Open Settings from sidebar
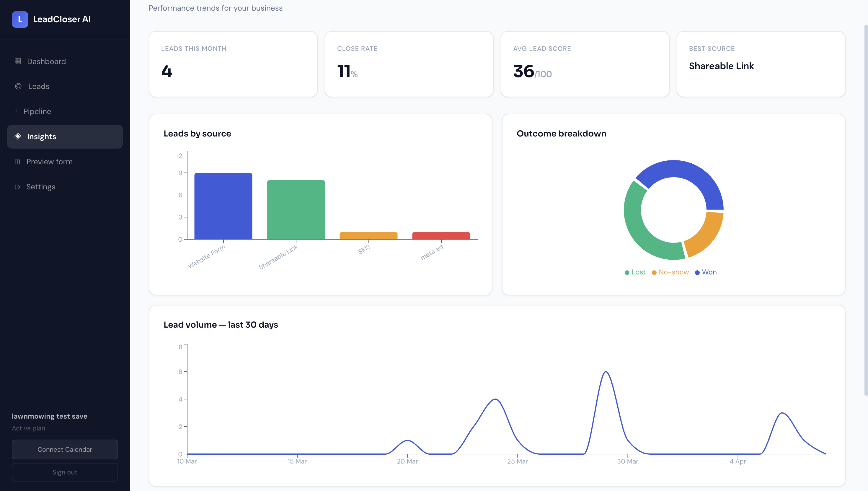This screenshot has height=491, width=868. 41,187
